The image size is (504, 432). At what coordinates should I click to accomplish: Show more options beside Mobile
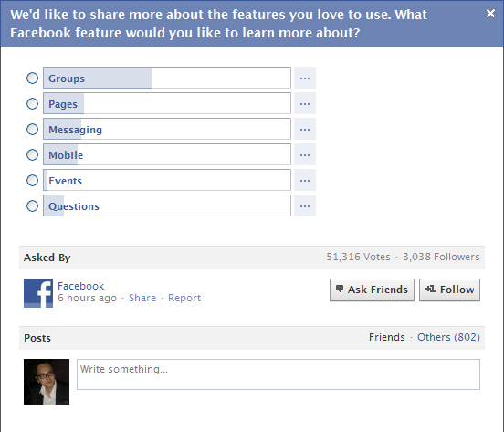point(305,154)
